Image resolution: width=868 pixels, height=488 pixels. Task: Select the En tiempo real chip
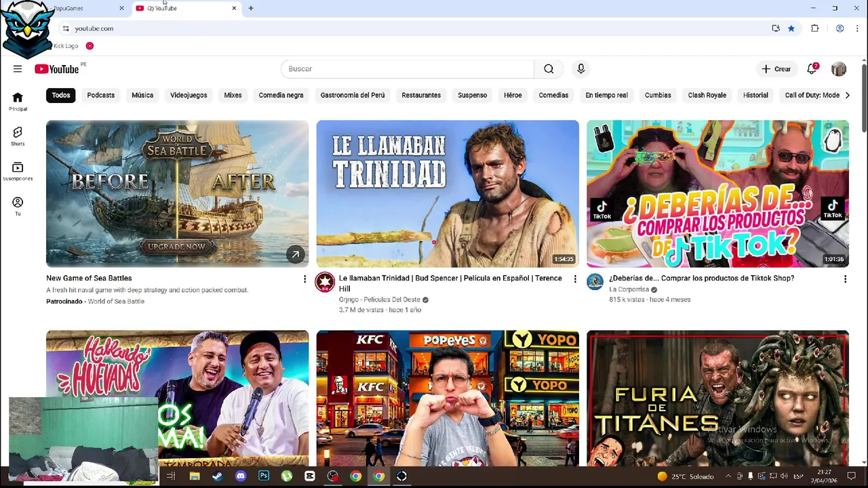coord(606,96)
